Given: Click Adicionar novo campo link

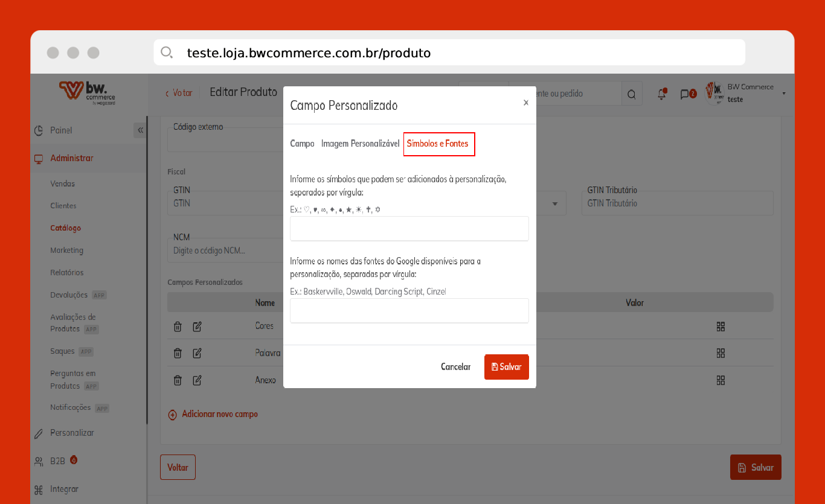Looking at the screenshot, I should click(x=219, y=415).
